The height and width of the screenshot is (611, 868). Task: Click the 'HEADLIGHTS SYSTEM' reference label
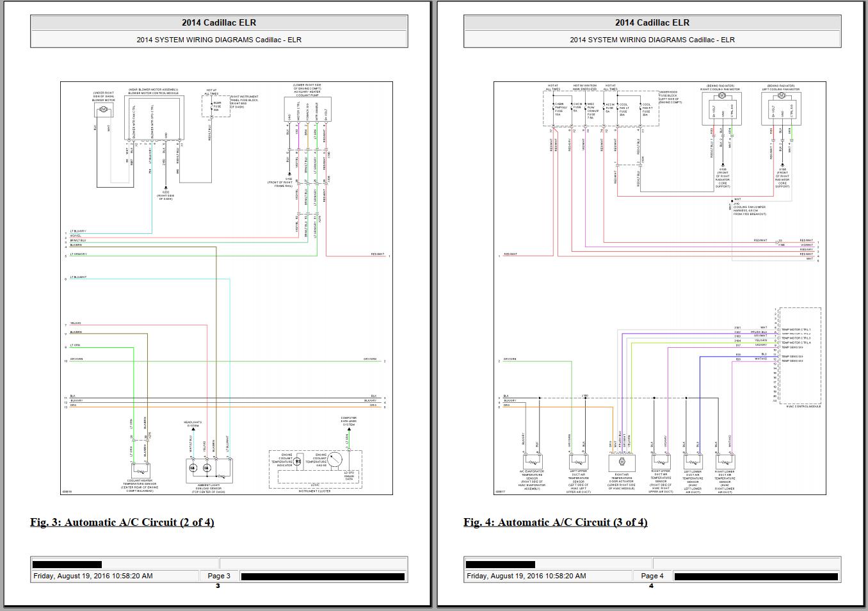(x=193, y=424)
